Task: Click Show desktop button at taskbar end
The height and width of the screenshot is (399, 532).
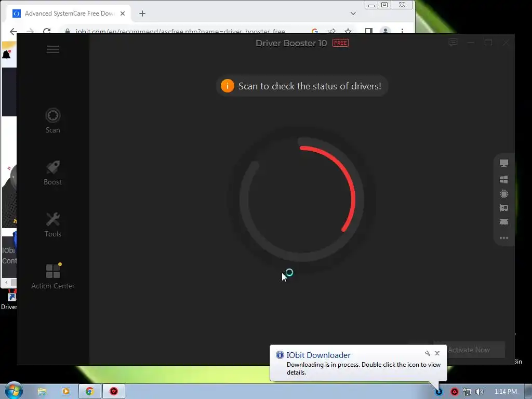Action: [x=528, y=391]
